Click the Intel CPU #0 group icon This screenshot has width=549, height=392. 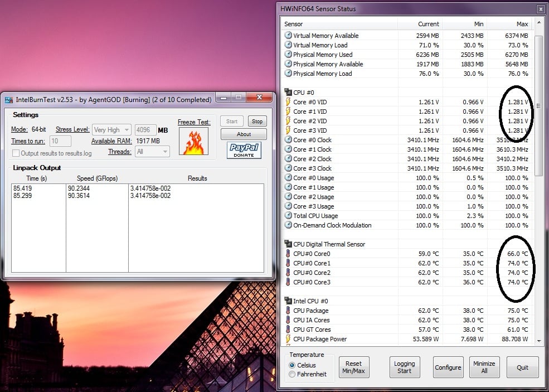click(288, 301)
